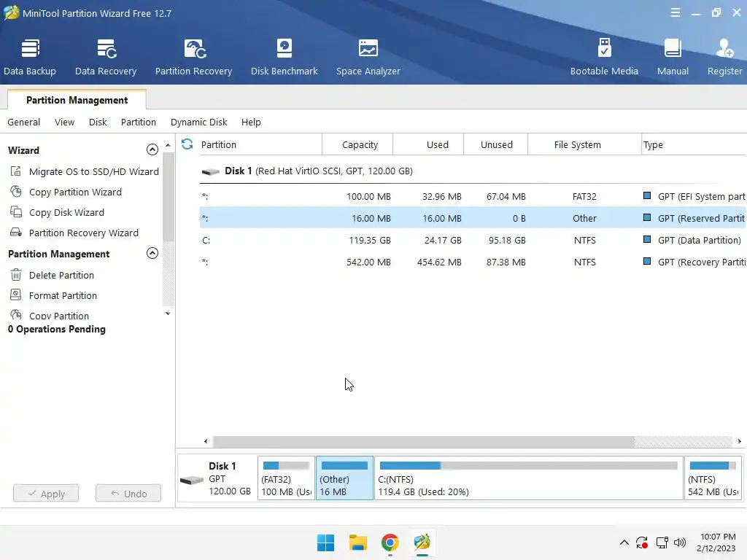The image size is (747, 560).
Task: Click the Undo button
Action: pyautogui.click(x=128, y=494)
